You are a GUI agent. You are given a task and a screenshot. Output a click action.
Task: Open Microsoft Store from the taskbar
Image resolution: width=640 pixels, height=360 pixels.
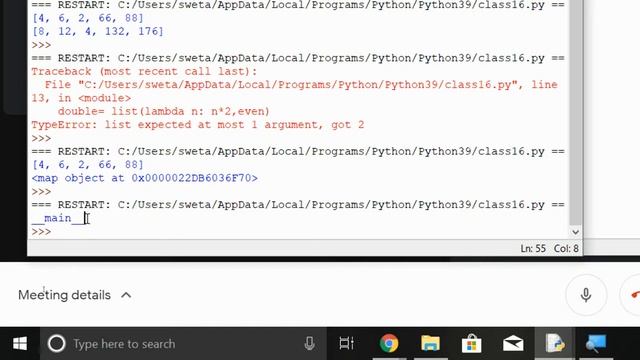471,343
